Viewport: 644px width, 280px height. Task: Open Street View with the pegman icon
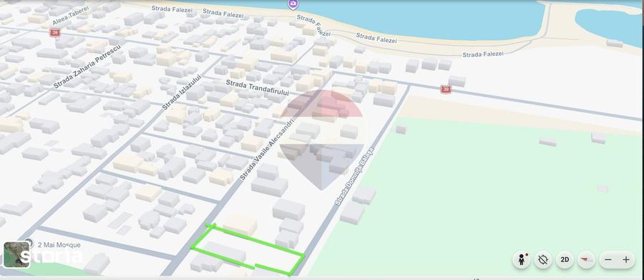click(x=522, y=259)
